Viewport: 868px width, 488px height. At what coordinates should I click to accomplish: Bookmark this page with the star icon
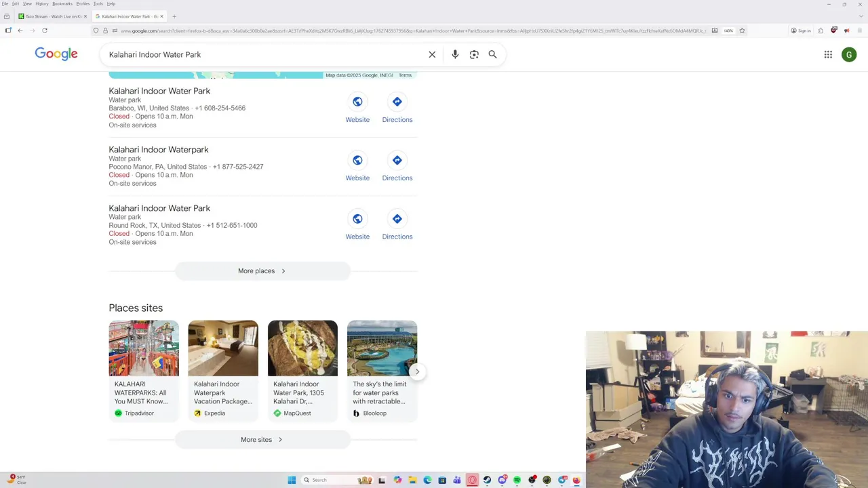point(743,30)
